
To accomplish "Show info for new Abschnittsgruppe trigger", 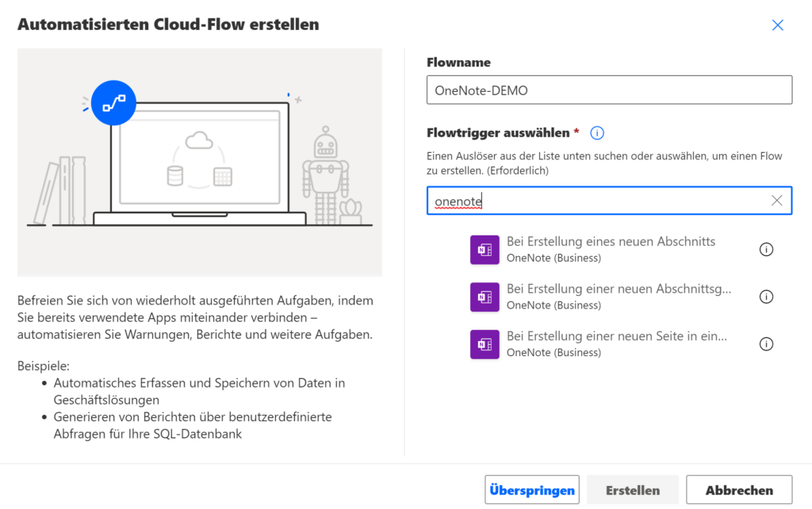I will 766,297.
